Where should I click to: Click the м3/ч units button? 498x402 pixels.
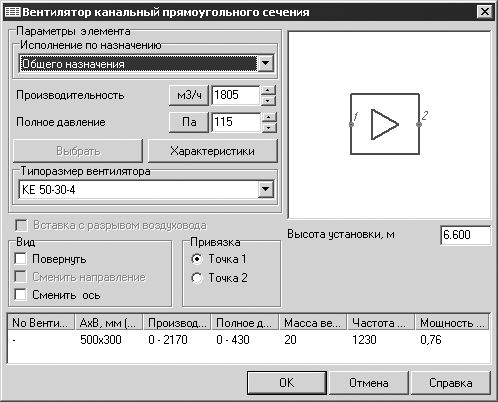click(189, 95)
